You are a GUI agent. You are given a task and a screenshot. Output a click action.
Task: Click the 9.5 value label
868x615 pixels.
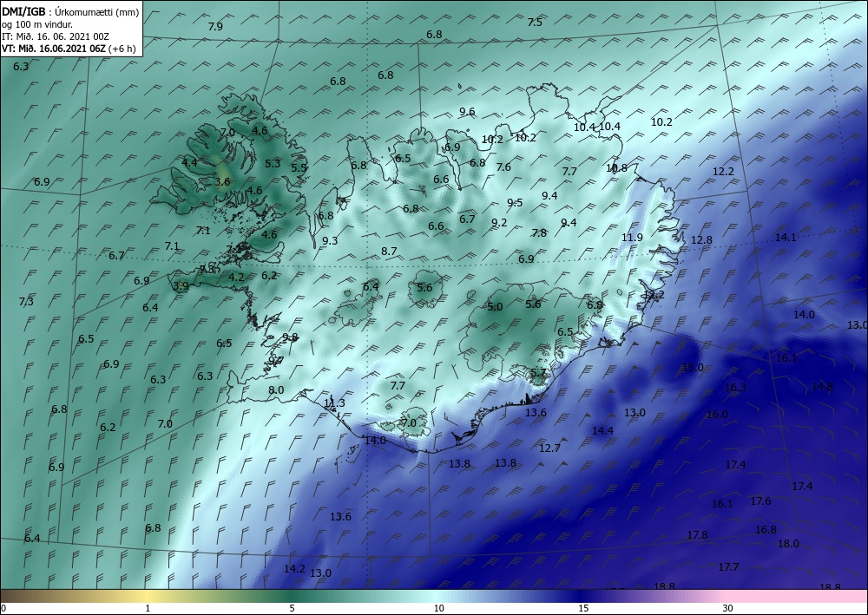[515, 202]
